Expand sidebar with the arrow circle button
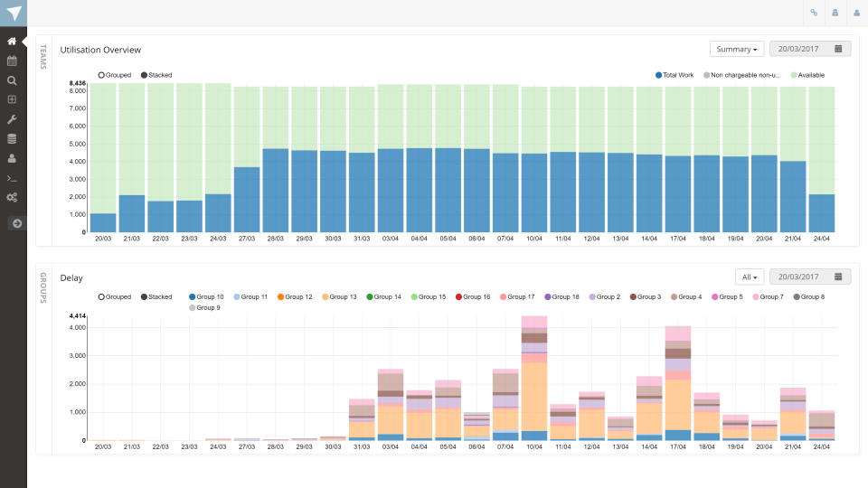Image resolution: width=868 pixels, height=488 pixels. (x=15, y=223)
